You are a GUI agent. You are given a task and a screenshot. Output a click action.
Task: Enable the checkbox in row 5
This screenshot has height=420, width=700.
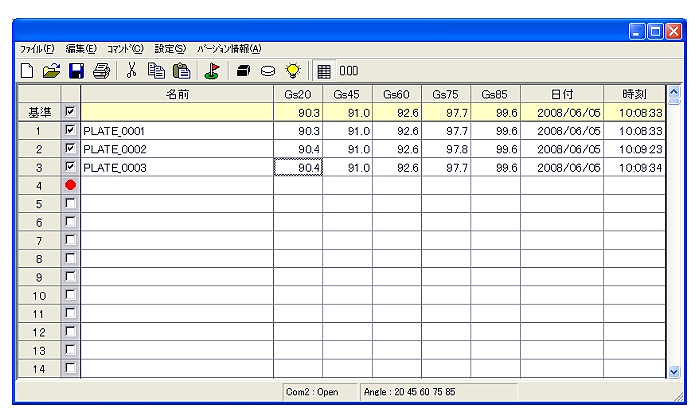pos(70,204)
